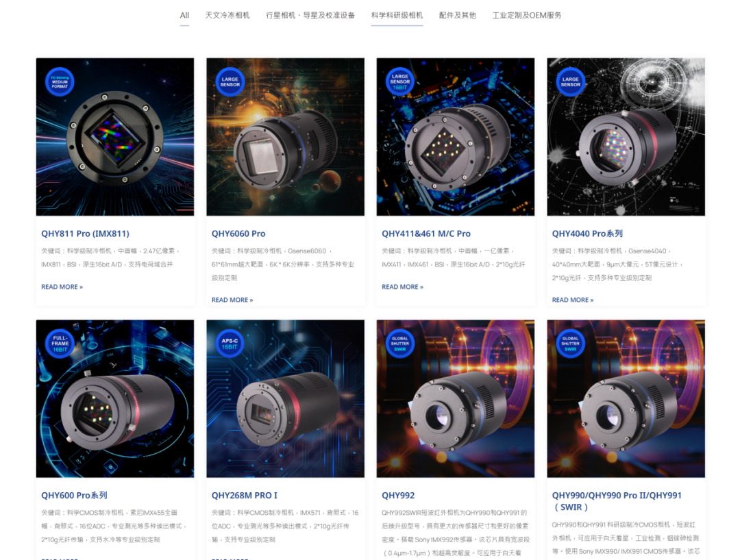Click the QHY600 Pro IMX455 description text
This screenshot has width=740, height=560.
tap(114, 526)
